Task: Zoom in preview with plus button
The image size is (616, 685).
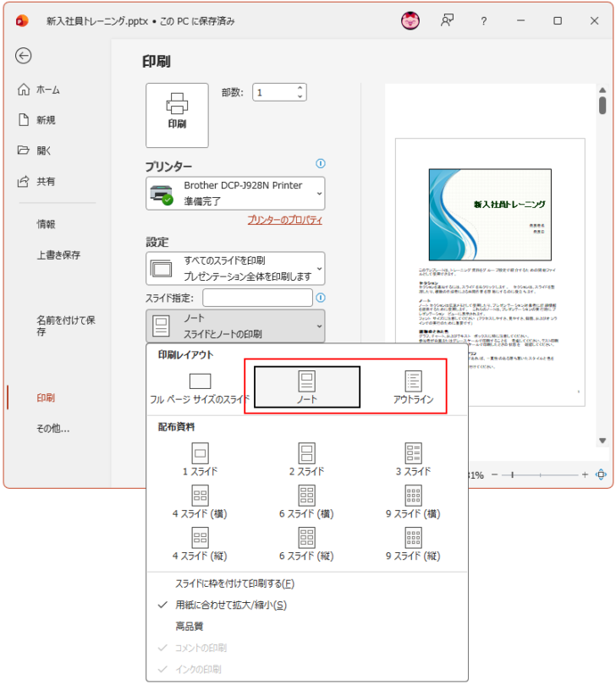Action: (585, 475)
